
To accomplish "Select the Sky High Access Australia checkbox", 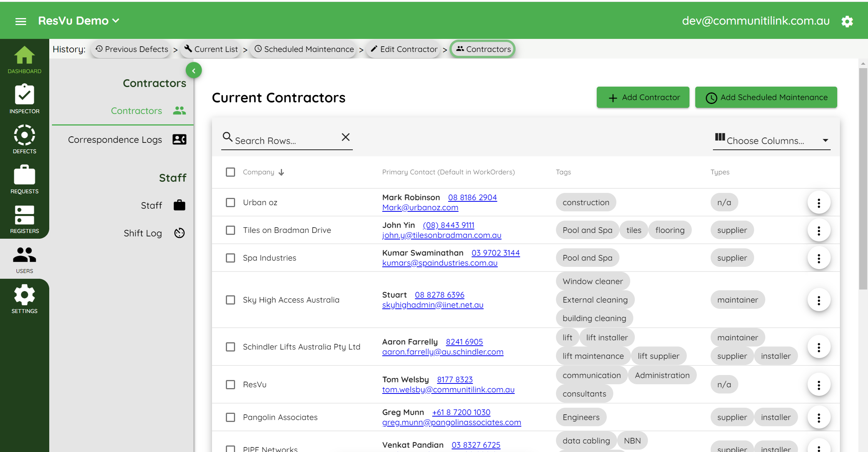I will 230,300.
